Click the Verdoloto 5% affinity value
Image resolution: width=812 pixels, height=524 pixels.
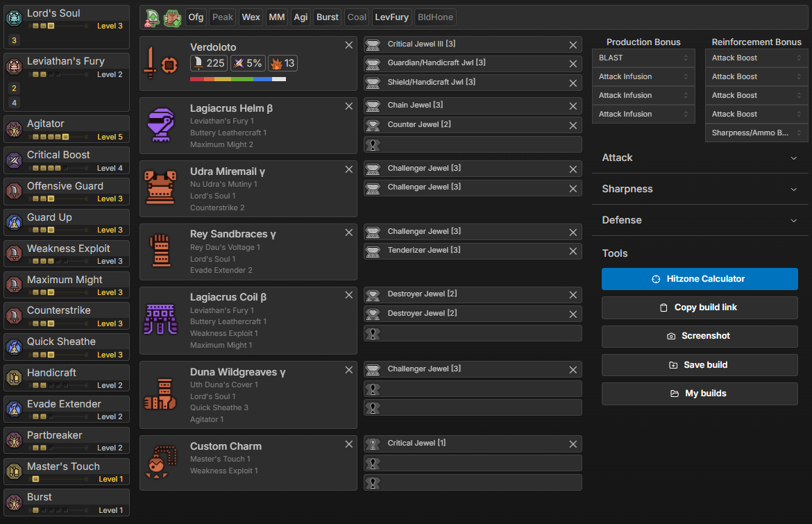pos(248,63)
